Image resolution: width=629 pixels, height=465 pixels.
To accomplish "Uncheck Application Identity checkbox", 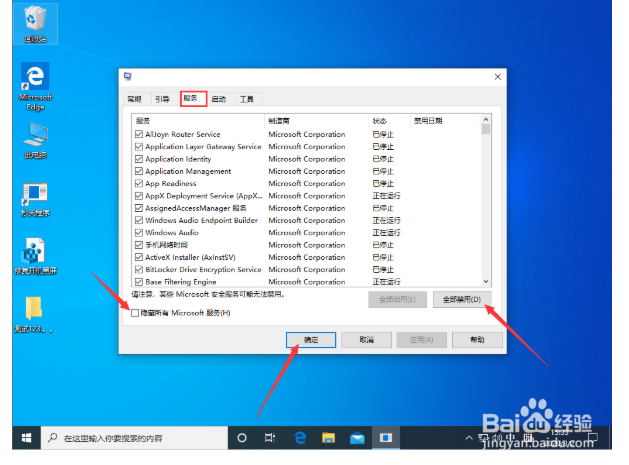I will (139, 159).
